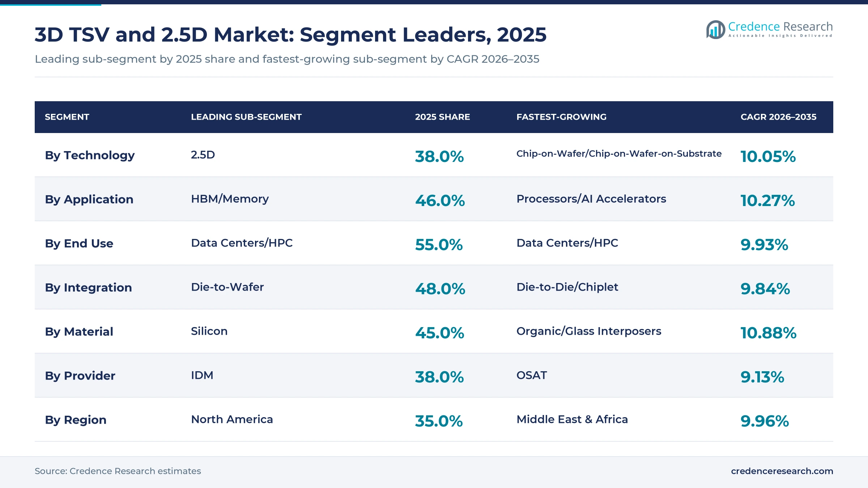The image size is (868, 488).
Task: Click the 'Organic/Glass Interposers' cell
Action: click(x=589, y=331)
